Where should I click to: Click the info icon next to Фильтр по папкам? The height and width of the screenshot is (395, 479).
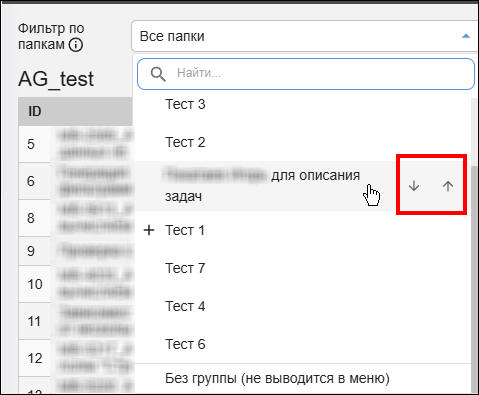[76, 44]
